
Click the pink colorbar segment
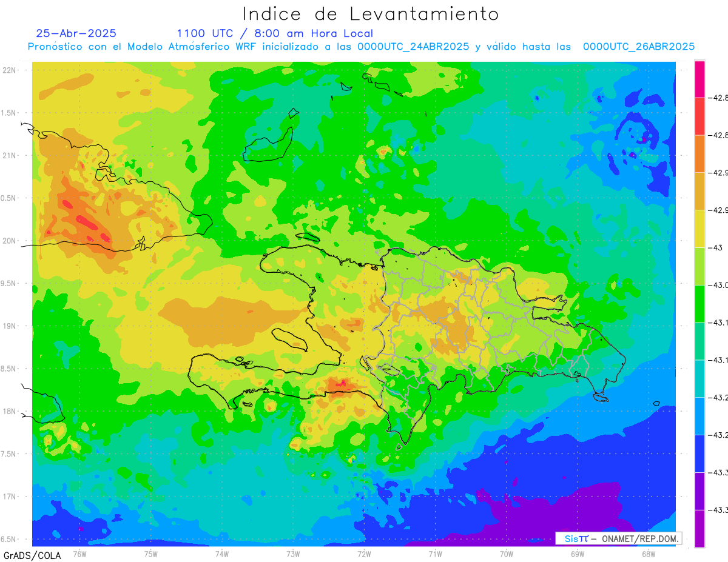point(699,79)
